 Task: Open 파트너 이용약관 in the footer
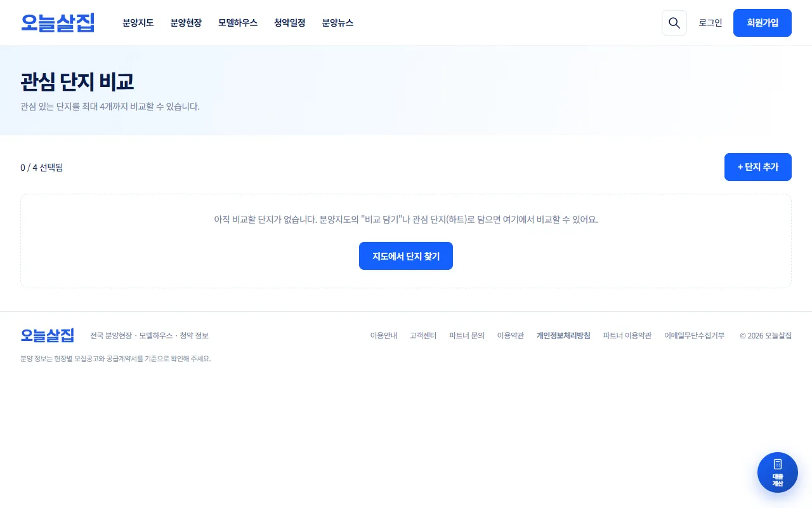(627, 335)
